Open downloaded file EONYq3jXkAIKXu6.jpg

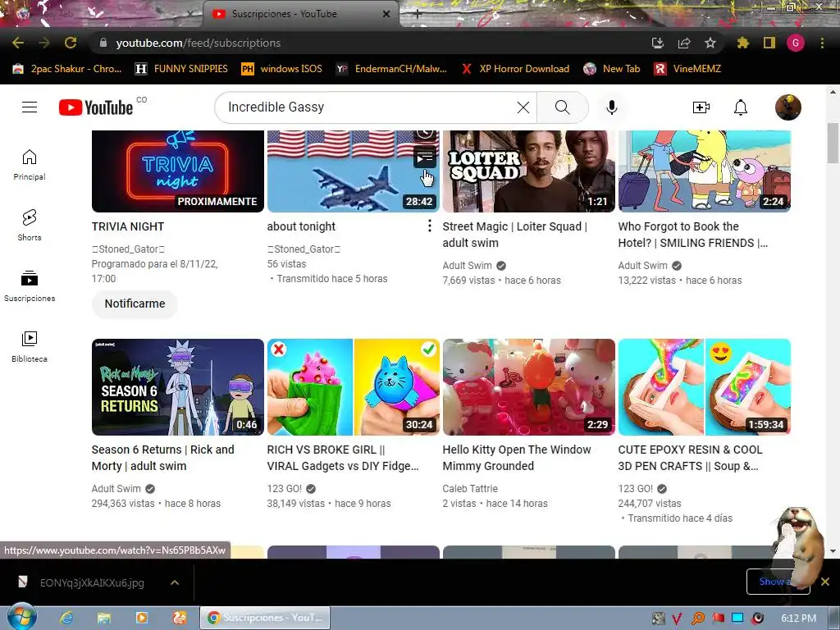point(92,582)
